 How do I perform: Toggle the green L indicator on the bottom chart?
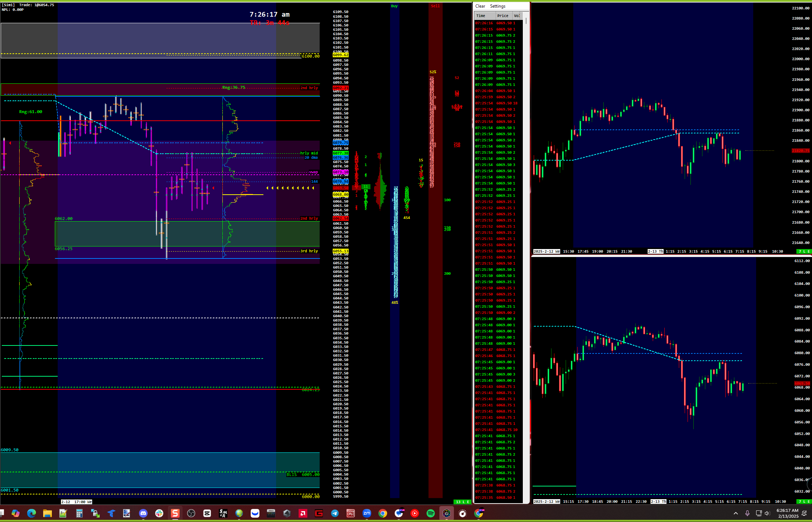pos(804,502)
